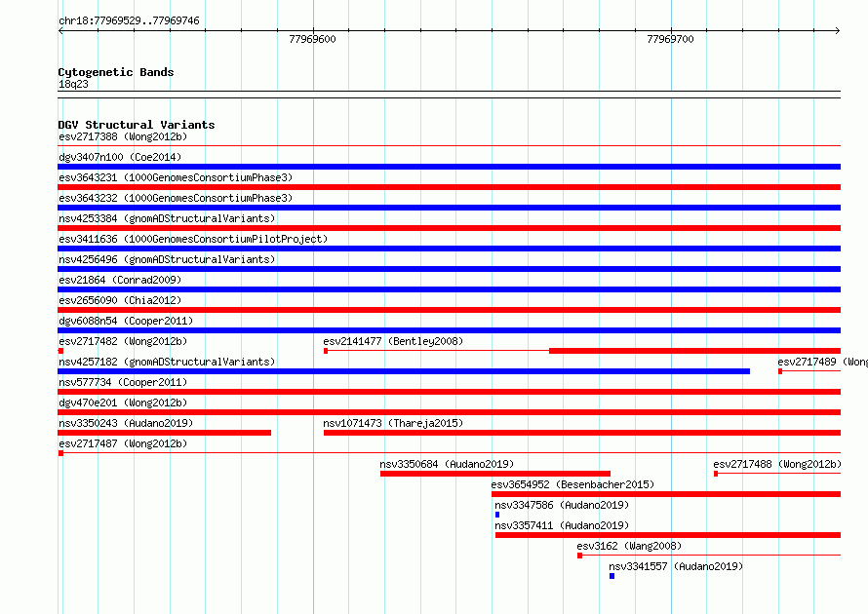Select nsv3357411 red variant bar
Viewport: 868px width, 614px height.
coord(668,535)
